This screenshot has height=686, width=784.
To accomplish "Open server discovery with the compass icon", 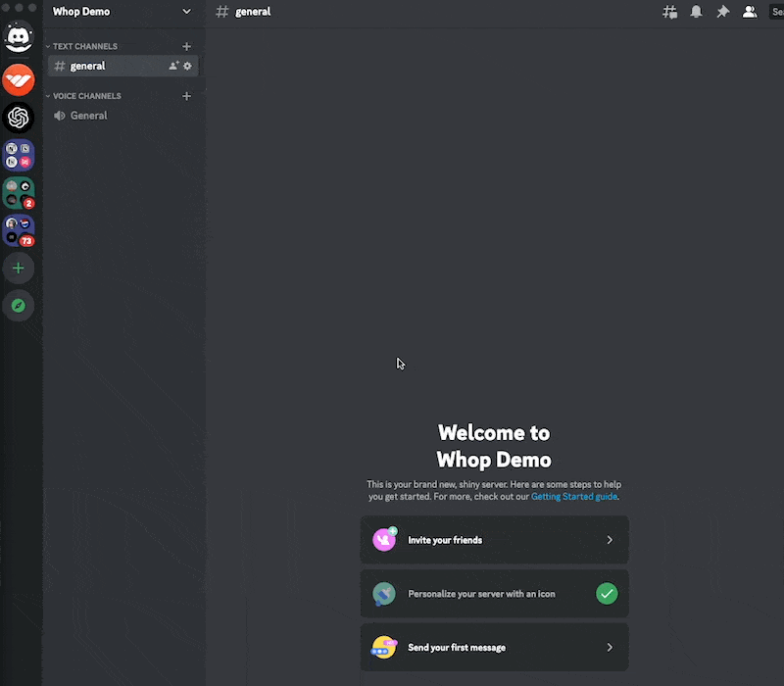I will point(19,305).
